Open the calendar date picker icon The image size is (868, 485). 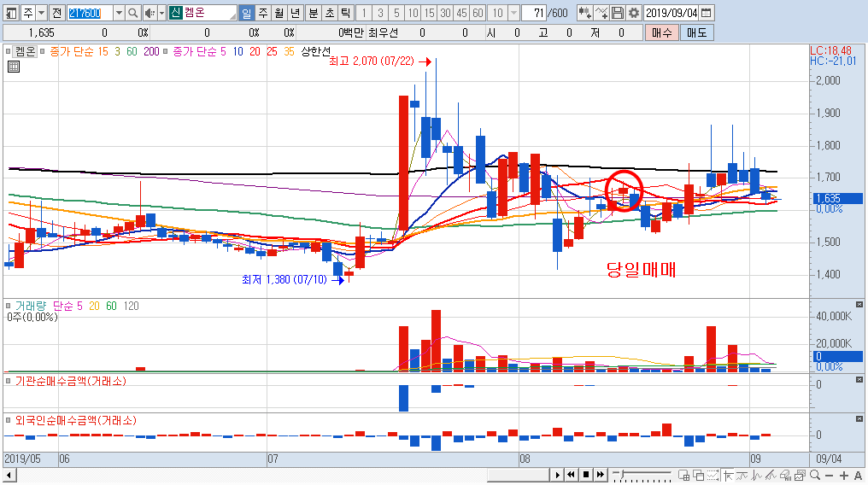(706, 13)
